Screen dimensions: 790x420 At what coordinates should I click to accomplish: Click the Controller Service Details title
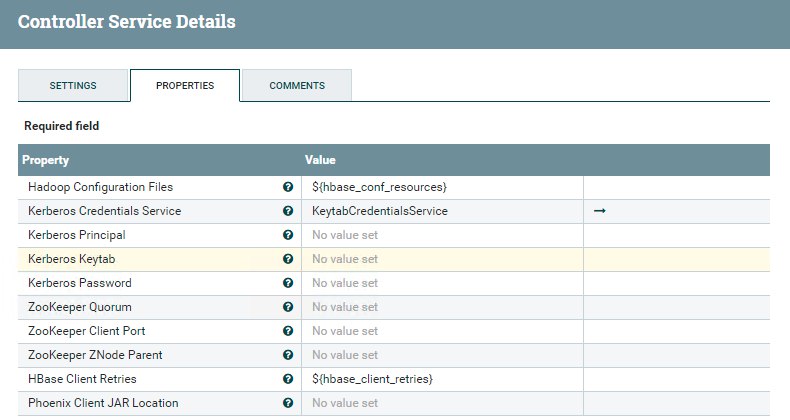pos(126,22)
